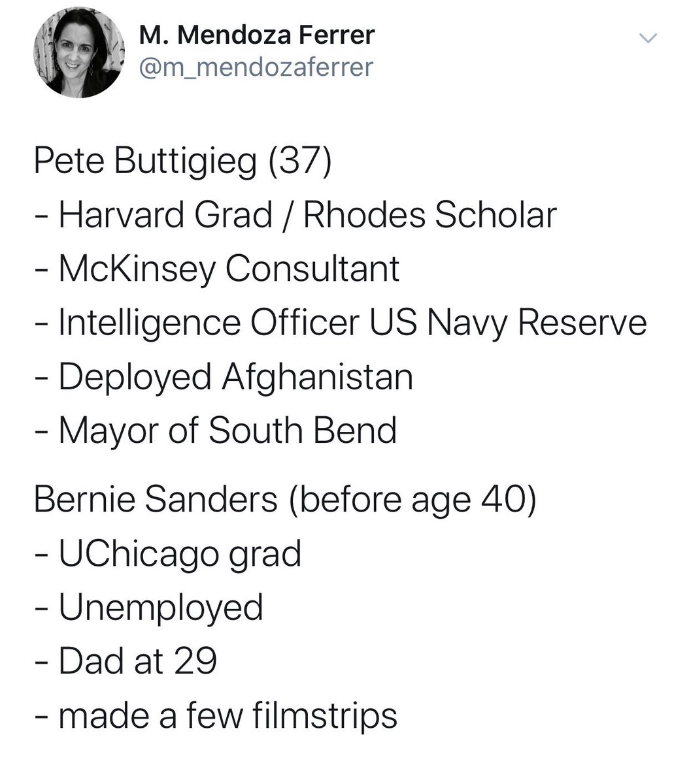The image size is (689, 784).
Task: Click M. Mendoza Ferrer's profile photo
Action: (80, 54)
